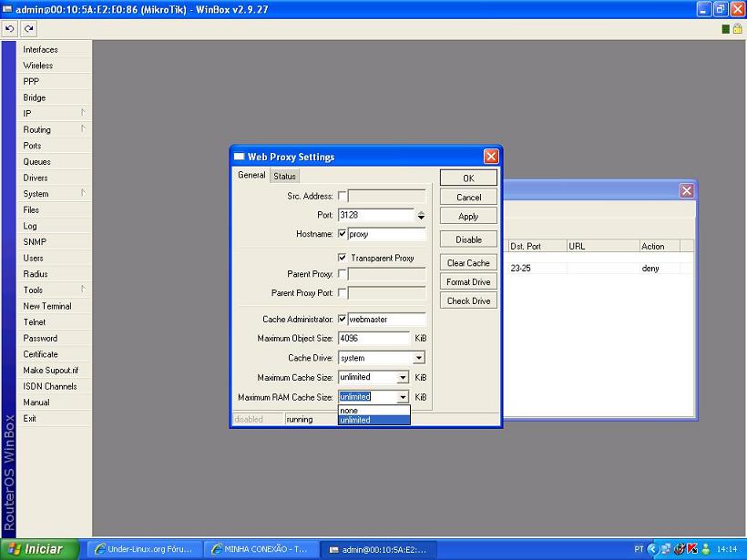Click the Cancel button
The width and height of the screenshot is (747, 560).
[468, 198]
